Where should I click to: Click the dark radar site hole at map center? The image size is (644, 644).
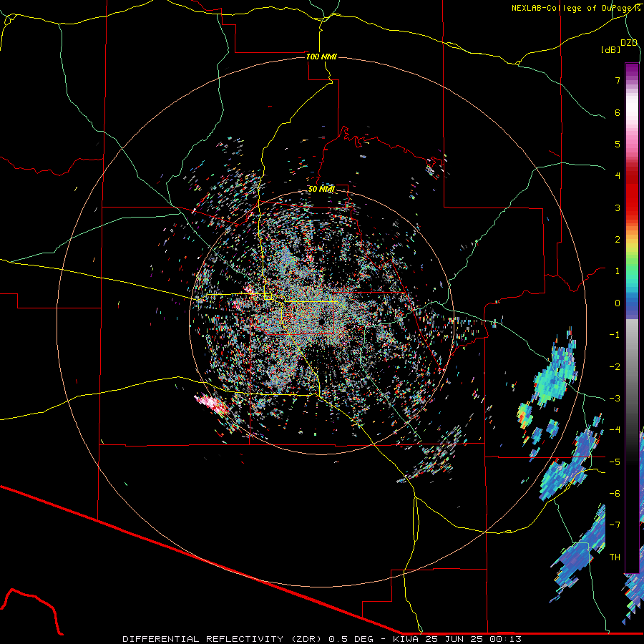coord(321,321)
